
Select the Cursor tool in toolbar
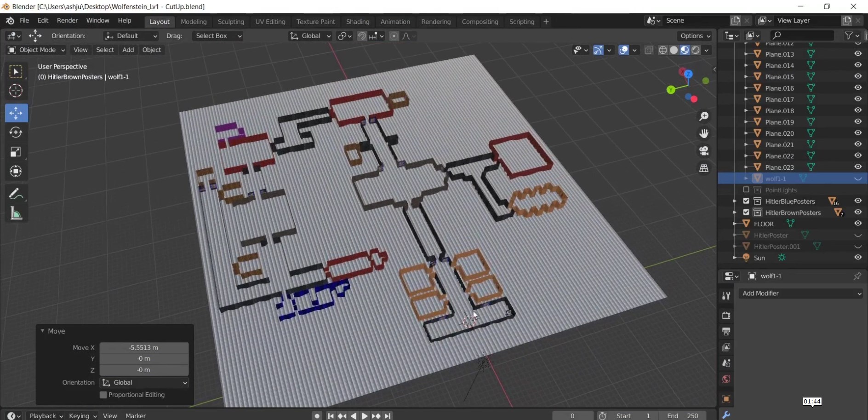point(16,91)
